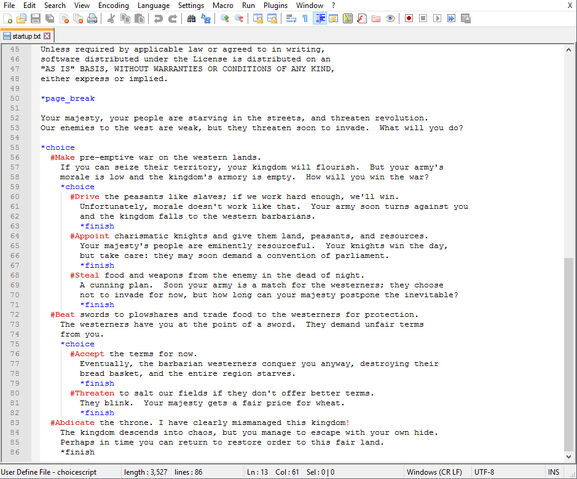
Task: Toggle monitoring with the eye icon
Action: coord(390,18)
